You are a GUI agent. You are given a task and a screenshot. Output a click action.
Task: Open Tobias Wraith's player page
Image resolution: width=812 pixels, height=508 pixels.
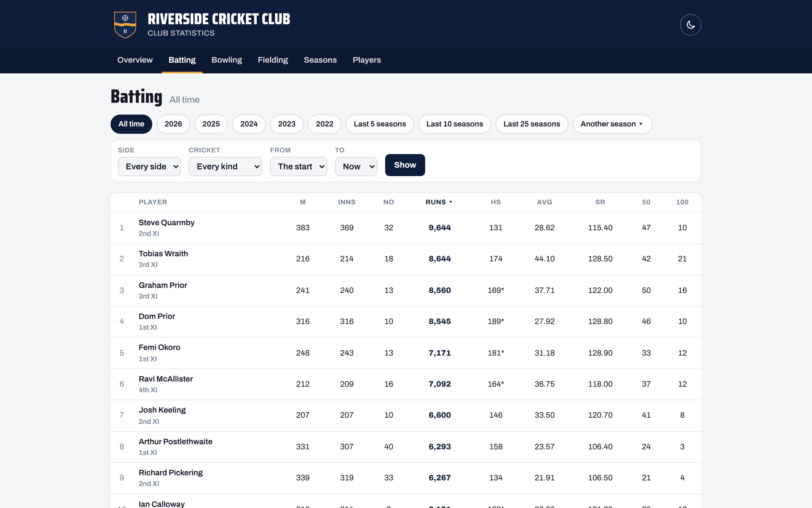pos(163,254)
